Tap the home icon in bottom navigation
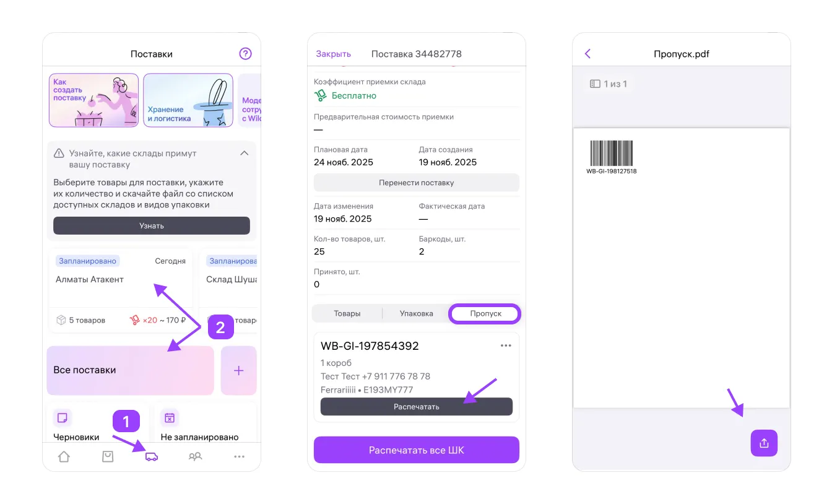The image size is (832, 504). (64, 457)
